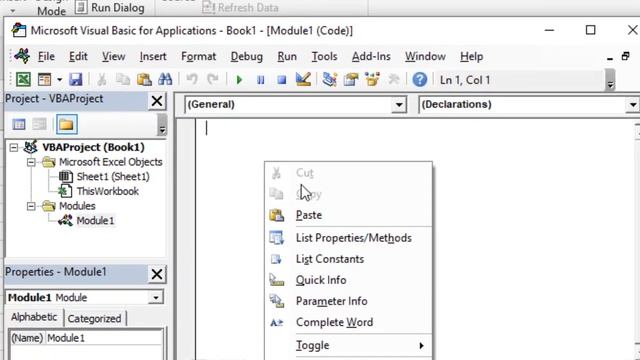The image size is (640, 360).
Task: Restore the inner Module1 code window
Action: click(626, 56)
